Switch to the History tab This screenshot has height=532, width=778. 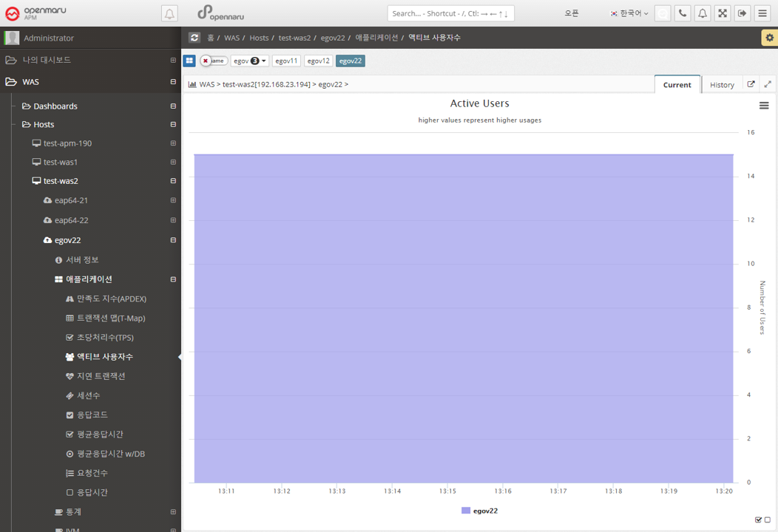722,85
